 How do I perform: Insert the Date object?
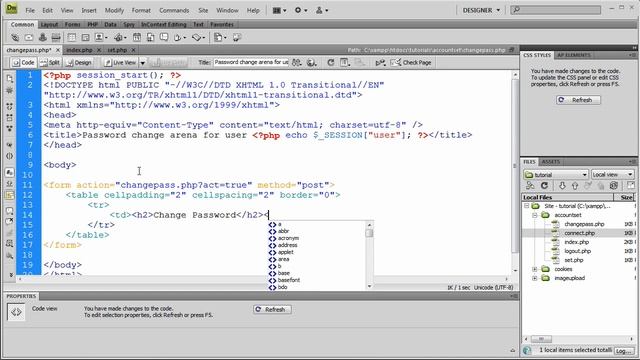137,38
